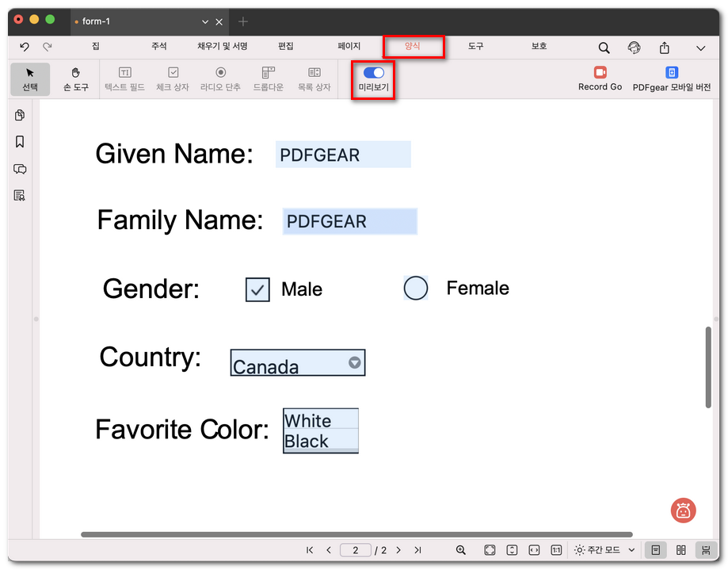Viewport: 728px width, 570px height.
Task: Expand the toolbar overflow chevron
Action: pyautogui.click(x=700, y=48)
